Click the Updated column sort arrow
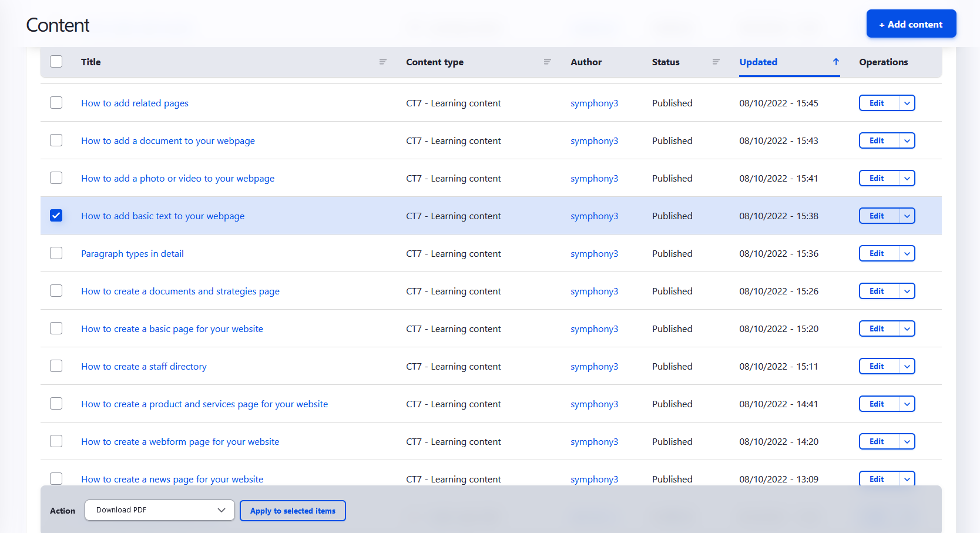The width and height of the screenshot is (980, 533). tap(835, 62)
